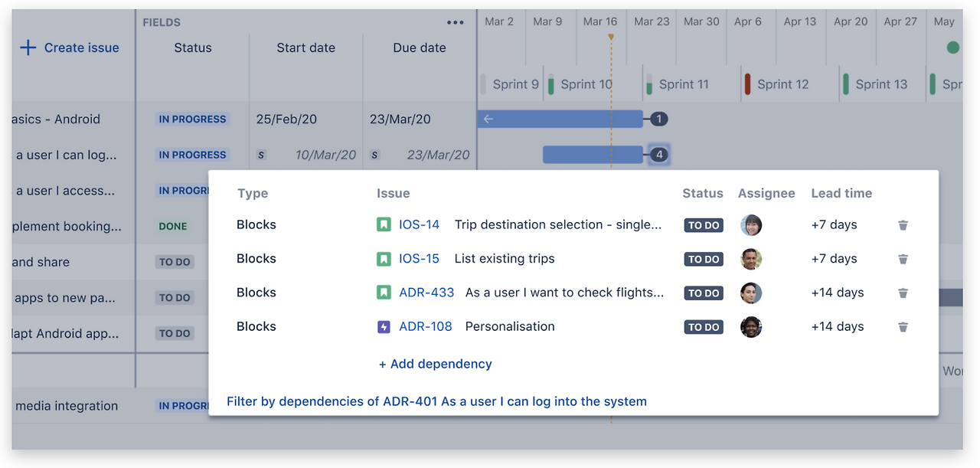Click the purple epic icon beside ADR-108
Viewport: 980px width, 468px height.
pyautogui.click(x=384, y=327)
